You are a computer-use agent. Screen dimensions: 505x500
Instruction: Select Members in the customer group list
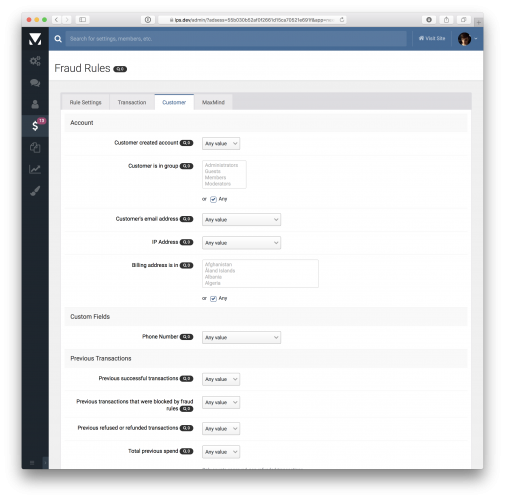point(215,177)
